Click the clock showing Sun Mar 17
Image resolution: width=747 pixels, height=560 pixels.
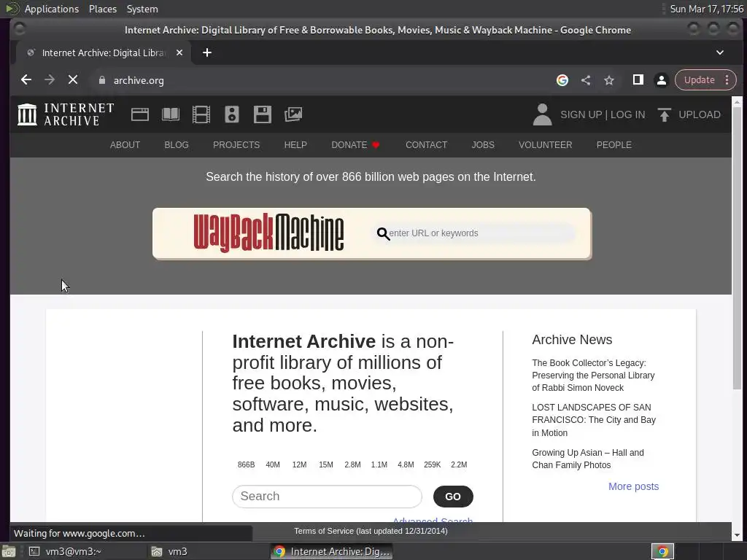point(706,9)
